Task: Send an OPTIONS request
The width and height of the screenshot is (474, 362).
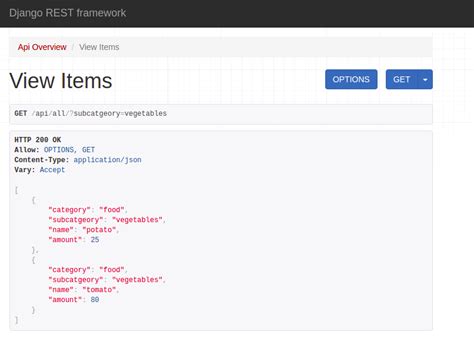Action: [351, 79]
